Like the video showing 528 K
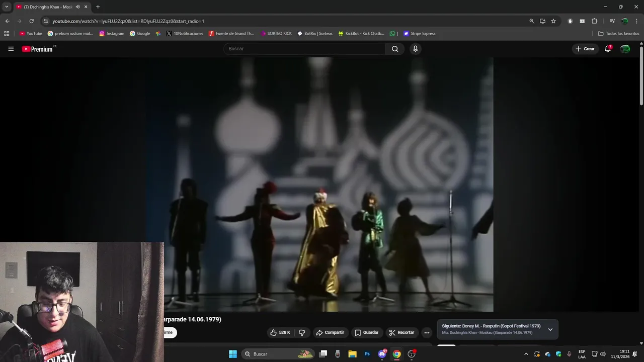The width and height of the screenshot is (644, 362). tap(280, 332)
